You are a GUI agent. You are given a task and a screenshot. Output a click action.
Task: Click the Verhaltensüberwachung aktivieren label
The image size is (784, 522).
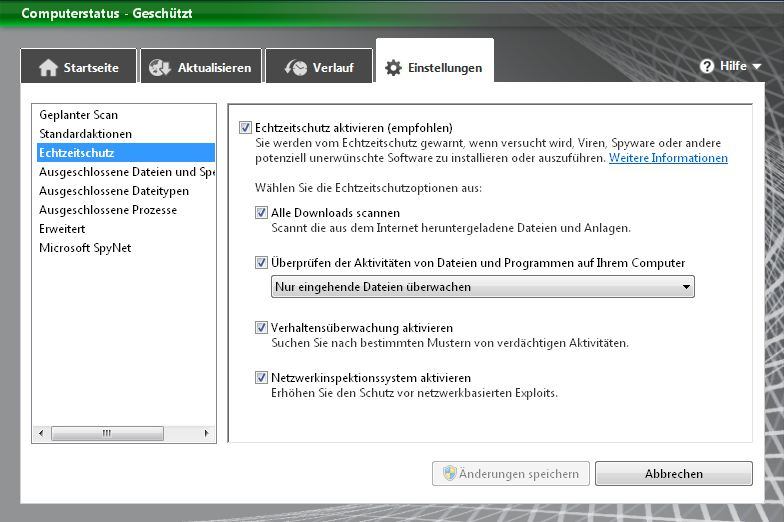362,328
